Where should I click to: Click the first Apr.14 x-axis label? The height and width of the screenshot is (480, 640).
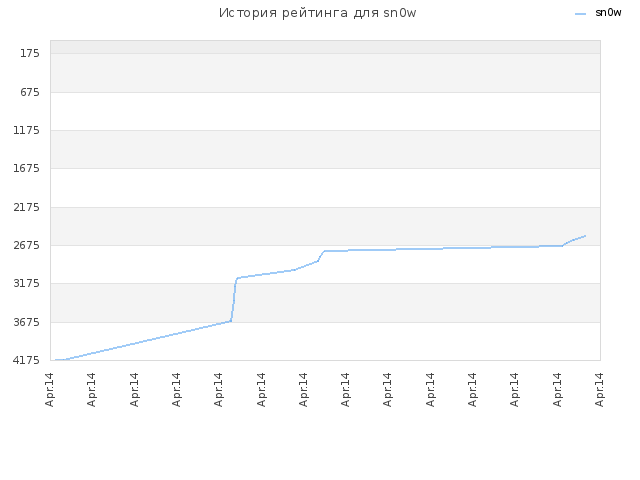point(50,390)
